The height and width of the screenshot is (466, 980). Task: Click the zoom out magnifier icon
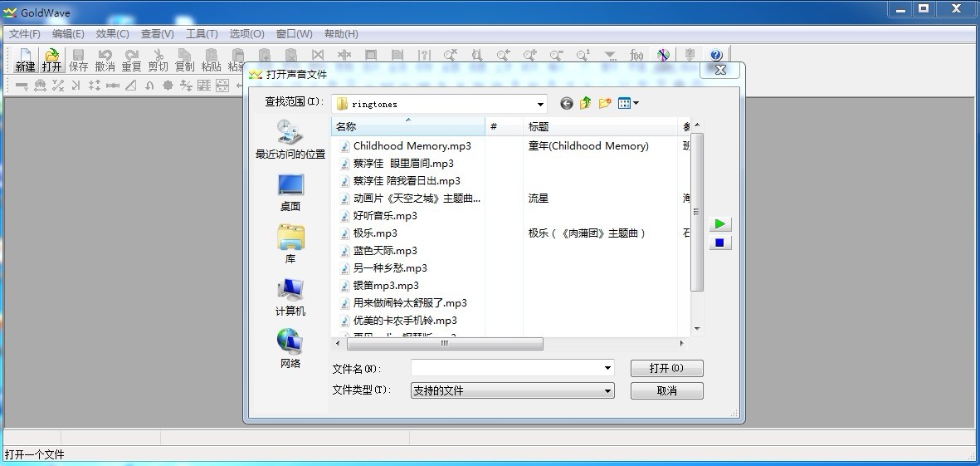tap(557, 55)
